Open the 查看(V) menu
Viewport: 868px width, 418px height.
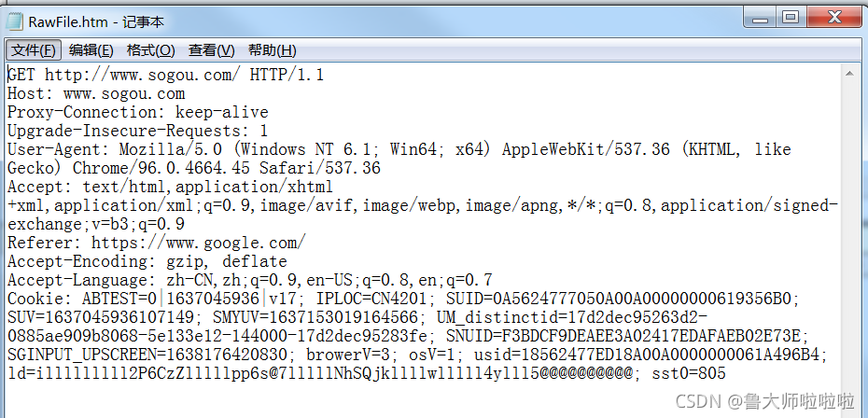coord(212,50)
